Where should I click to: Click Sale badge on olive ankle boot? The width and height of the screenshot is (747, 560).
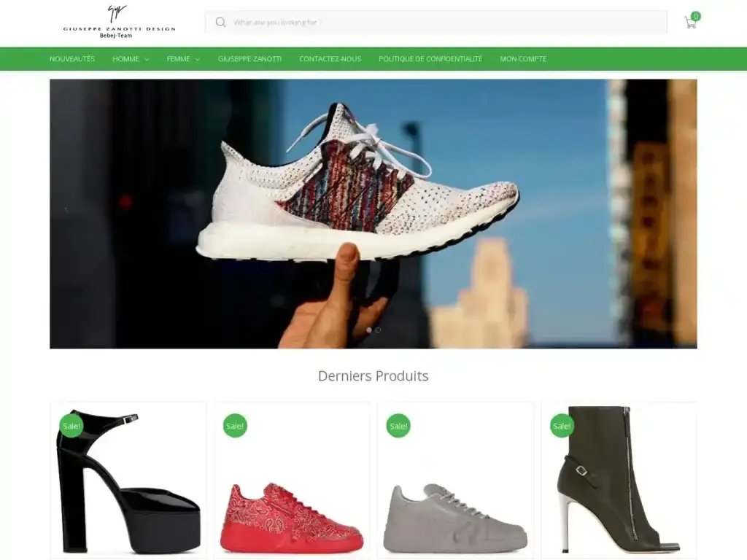click(562, 425)
